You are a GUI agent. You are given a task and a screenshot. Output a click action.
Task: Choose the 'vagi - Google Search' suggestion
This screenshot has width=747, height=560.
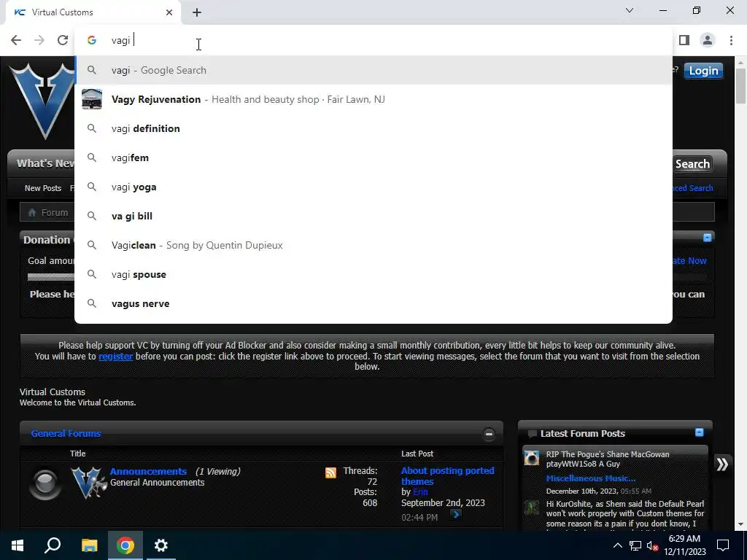click(373, 70)
